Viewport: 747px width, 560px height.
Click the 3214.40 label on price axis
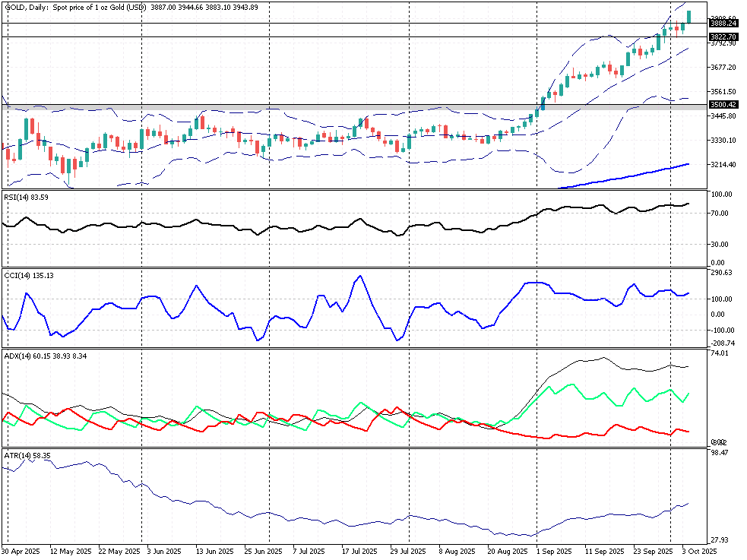723,165
